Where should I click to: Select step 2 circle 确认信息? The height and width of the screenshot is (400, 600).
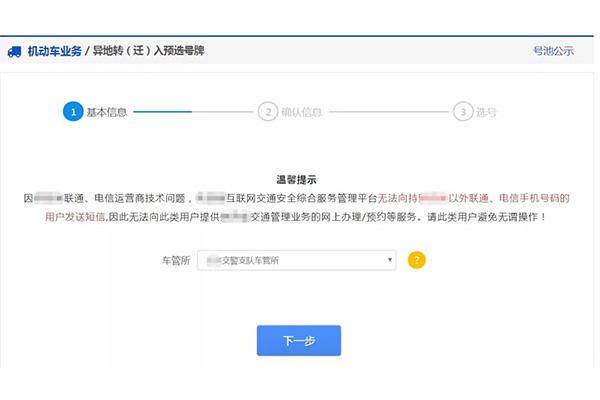(268, 112)
